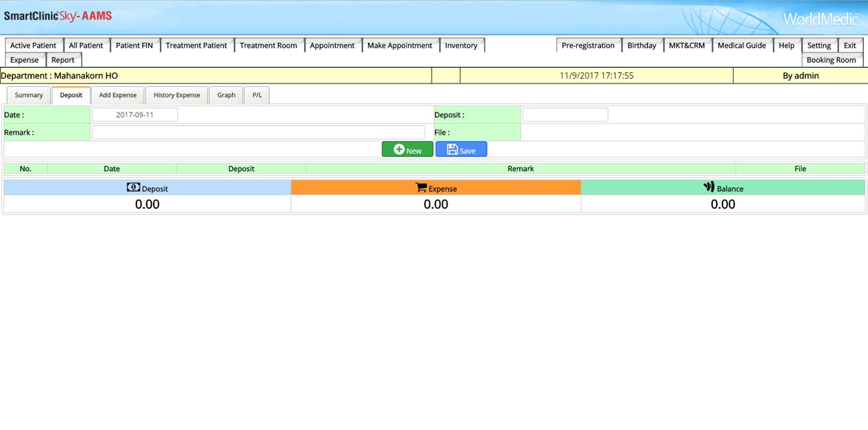Open the Add Expense tab
The image size is (868, 430).
(x=118, y=95)
